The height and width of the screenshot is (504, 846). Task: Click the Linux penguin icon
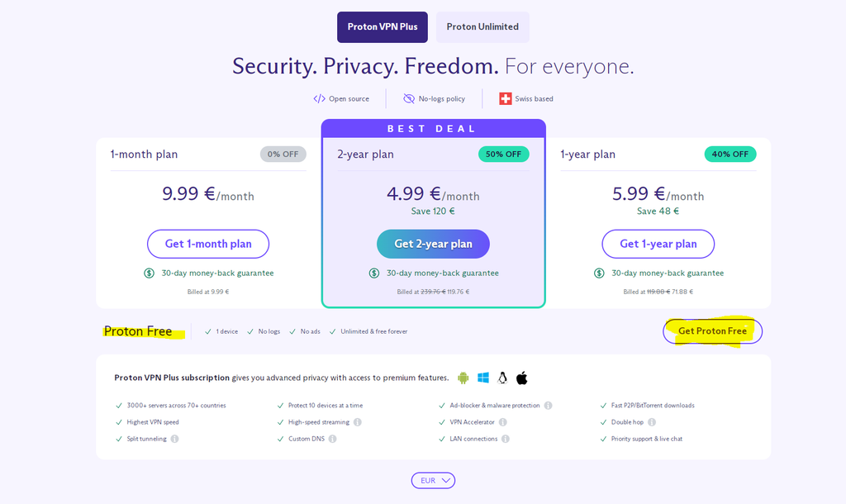tap(502, 378)
